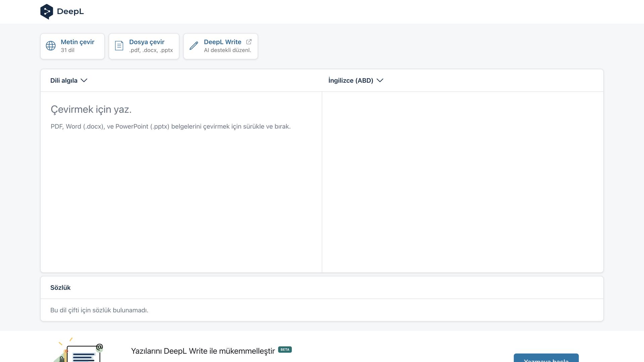644x362 pixels.
Task: Click the chevron next to İngilizce (ABD)
Action: [380, 80]
